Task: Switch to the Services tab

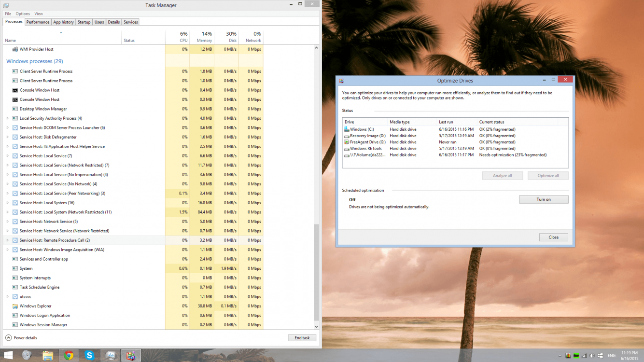Action: click(130, 22)
